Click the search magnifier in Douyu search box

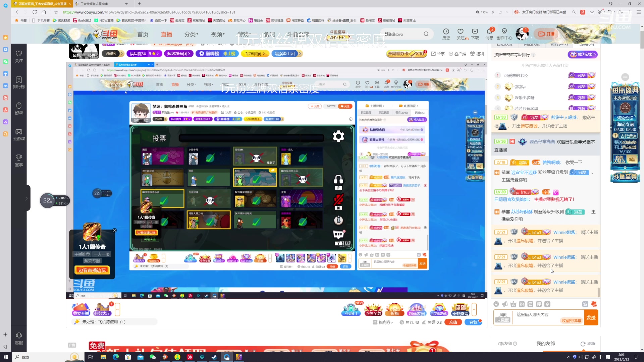[426, 34]
